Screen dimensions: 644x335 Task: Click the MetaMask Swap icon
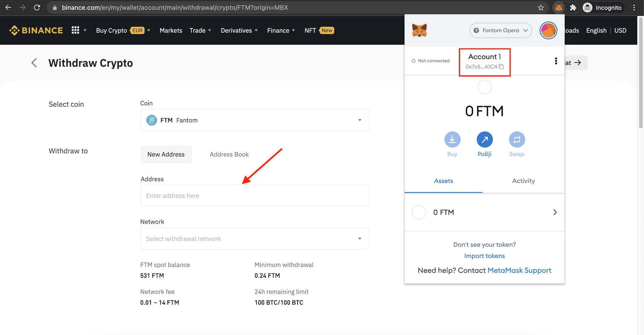coord(517,140)
